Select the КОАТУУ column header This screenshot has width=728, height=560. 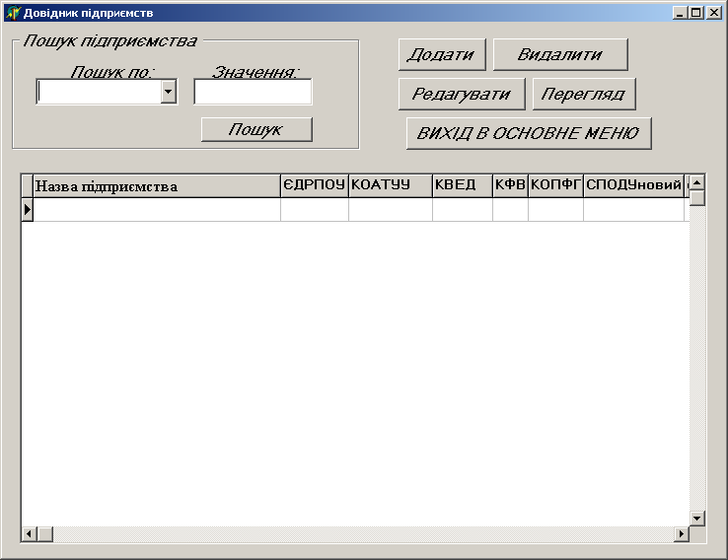pos(391,186)
